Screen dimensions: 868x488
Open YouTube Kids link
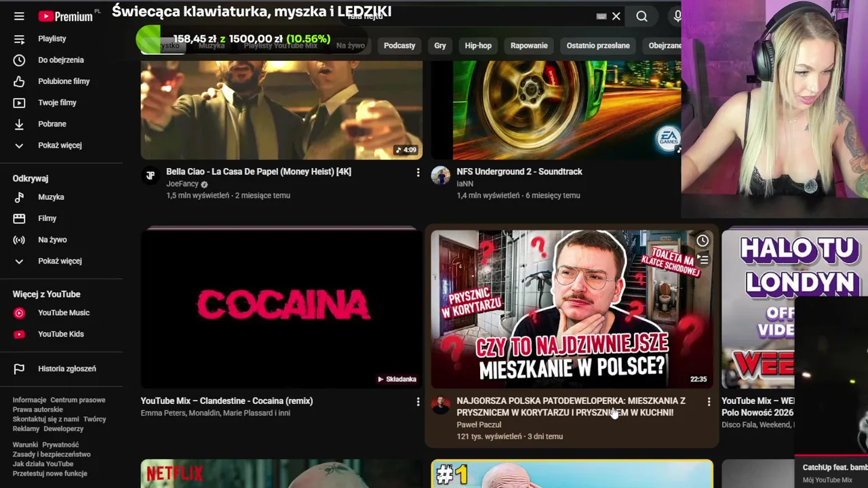[60, 334]
